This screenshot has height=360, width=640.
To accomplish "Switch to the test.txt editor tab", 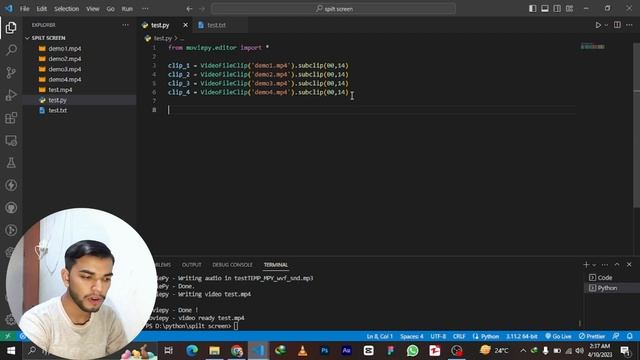I will pos(216,25).
